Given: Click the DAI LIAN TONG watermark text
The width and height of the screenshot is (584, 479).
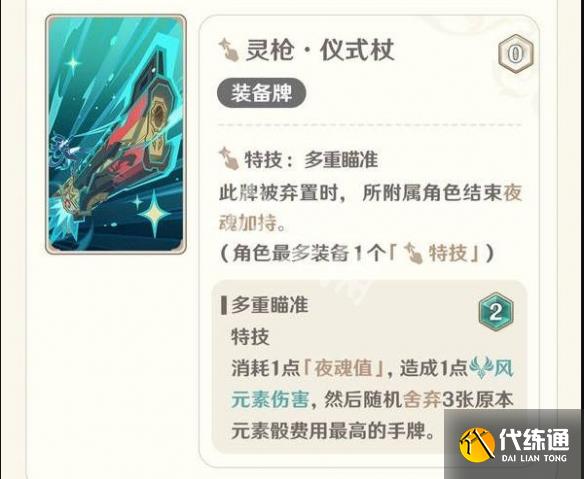Looking at the screenshot, I should coord(534,458).
